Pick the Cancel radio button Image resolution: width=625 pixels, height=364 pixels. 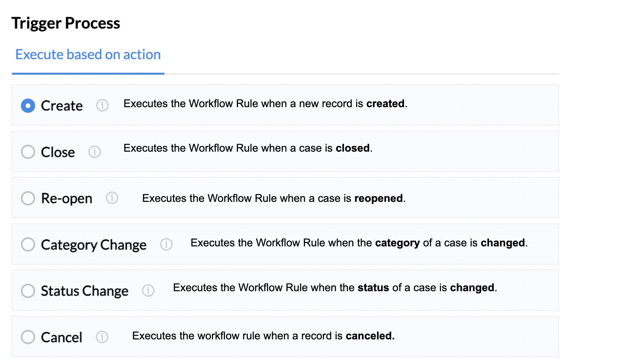point(28,337)
